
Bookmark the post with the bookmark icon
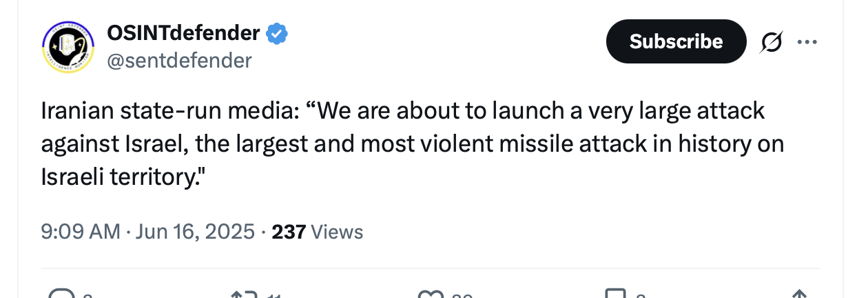(615, 294)
